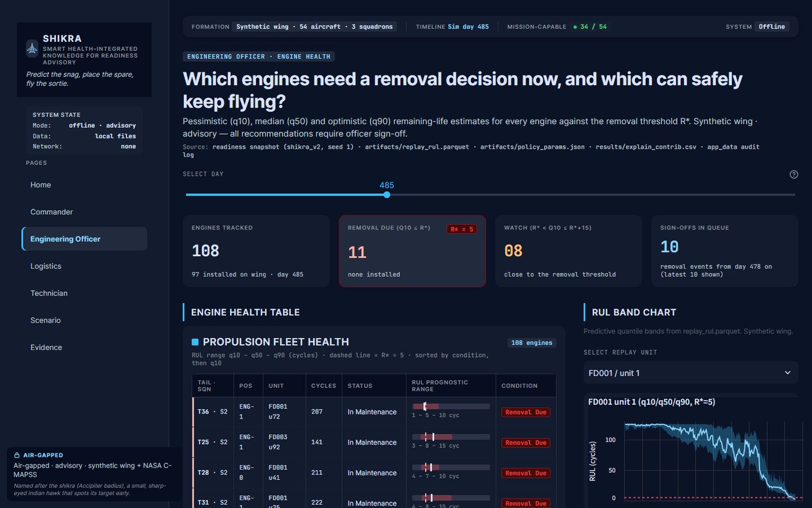Open the Scenario page

84,320
